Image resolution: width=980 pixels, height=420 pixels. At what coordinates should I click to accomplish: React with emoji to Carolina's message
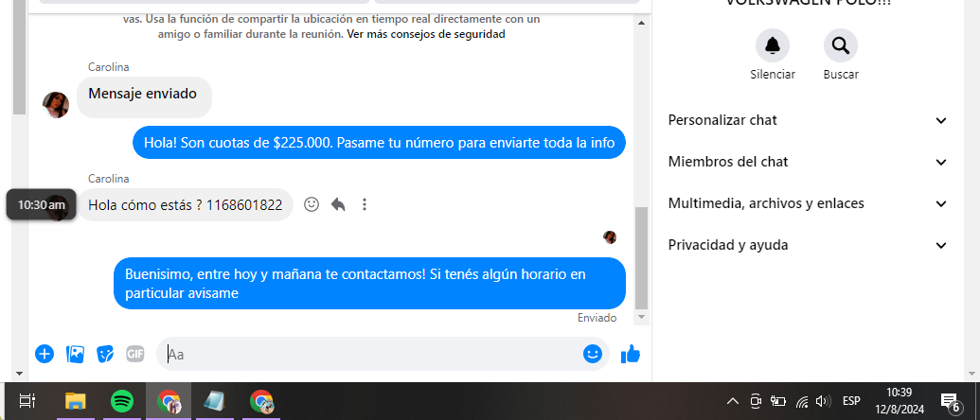click(x=312, y=204)
